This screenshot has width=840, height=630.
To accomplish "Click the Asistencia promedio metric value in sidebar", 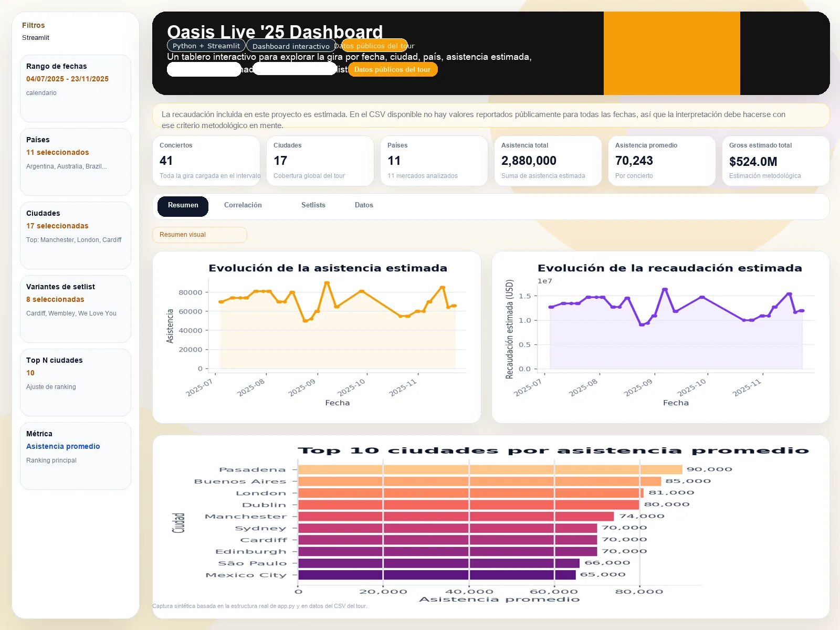I will 63,446.
